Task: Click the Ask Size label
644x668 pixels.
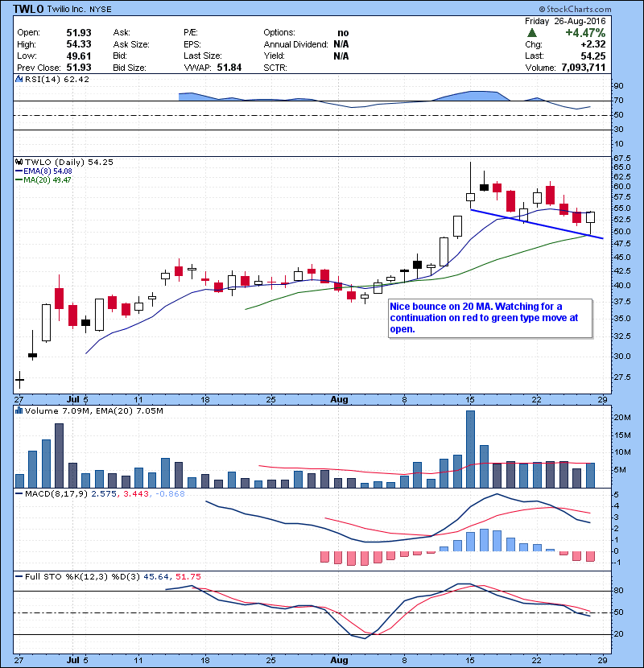Action: pyautogui.click(x=131, y=44)
